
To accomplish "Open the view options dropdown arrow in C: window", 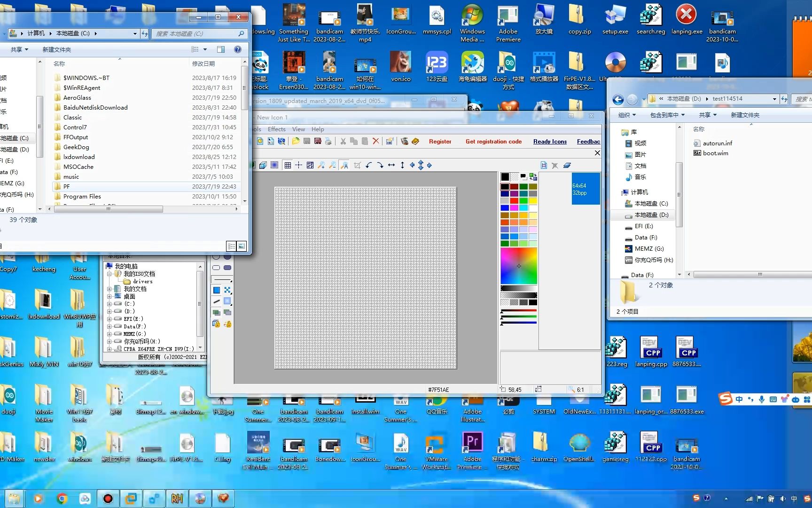I will point(205,49).
